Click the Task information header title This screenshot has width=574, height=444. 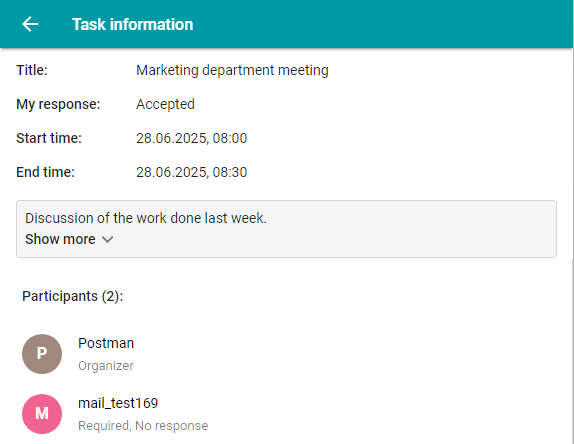[x=133, y=24]
